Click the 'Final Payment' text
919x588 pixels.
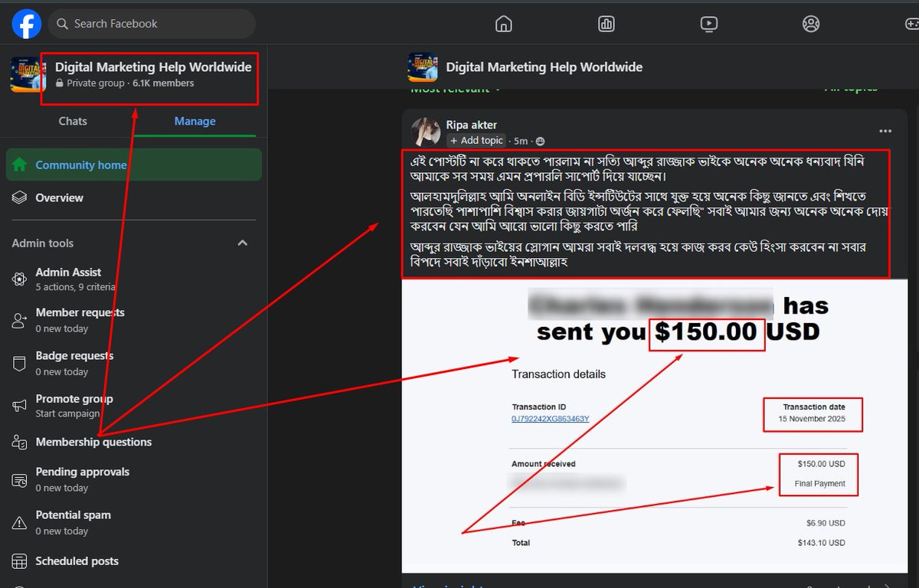tap(820, 484)
